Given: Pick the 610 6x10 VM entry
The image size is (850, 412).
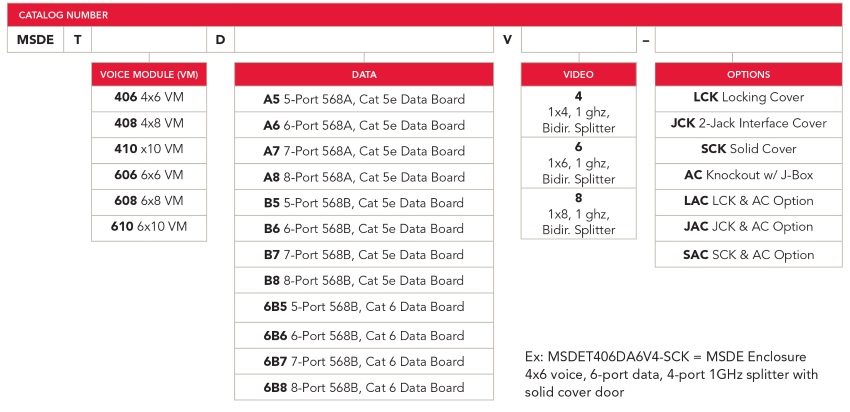Looking at the screenshot, I should pos(149,226).
